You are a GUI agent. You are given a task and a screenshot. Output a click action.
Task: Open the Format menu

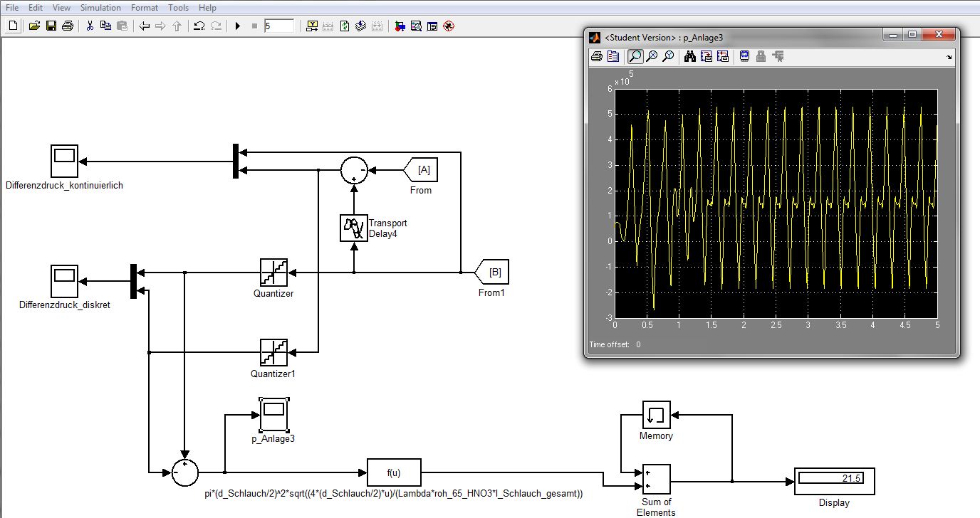point(145,8)
